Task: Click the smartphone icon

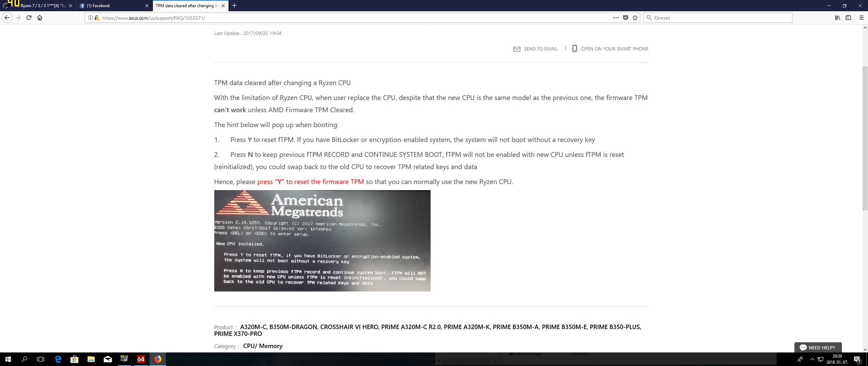Action: click(x=574, y=48)
